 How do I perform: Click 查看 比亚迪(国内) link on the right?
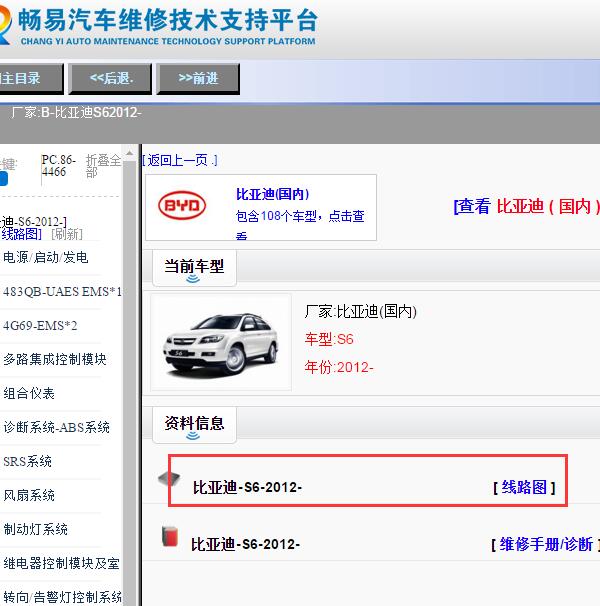click(527, 206)
